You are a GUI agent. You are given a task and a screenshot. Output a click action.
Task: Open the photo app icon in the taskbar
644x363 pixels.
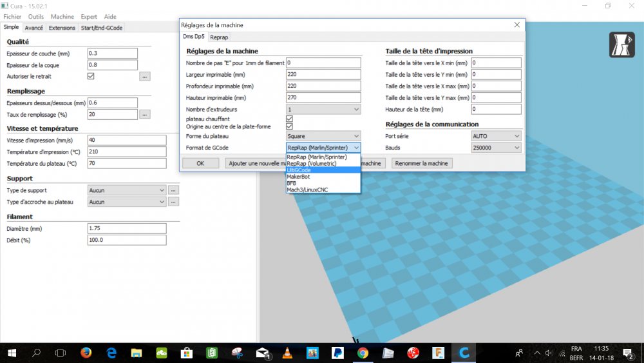[x=312, y=353]
